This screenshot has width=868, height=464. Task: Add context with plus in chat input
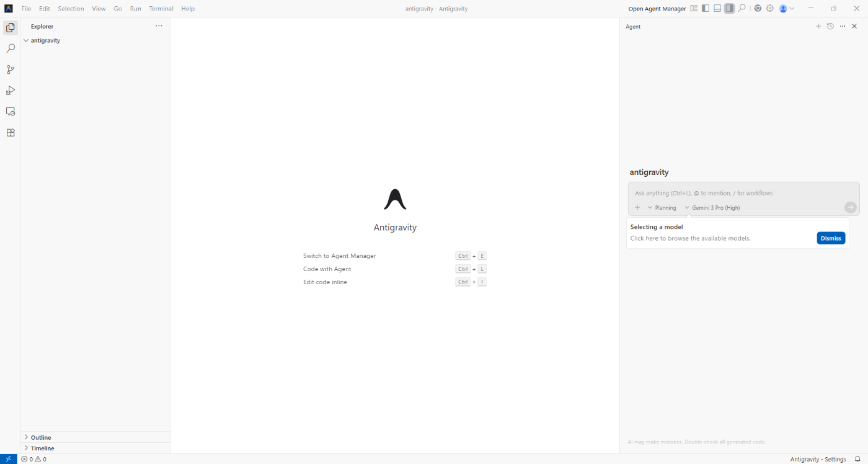tap(637, 207)
